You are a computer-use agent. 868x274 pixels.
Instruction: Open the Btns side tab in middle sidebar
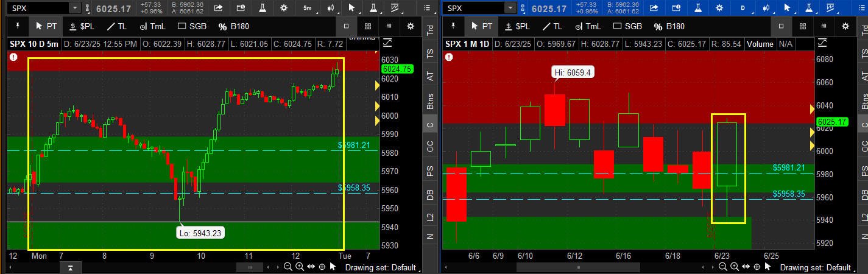point(431,101)
